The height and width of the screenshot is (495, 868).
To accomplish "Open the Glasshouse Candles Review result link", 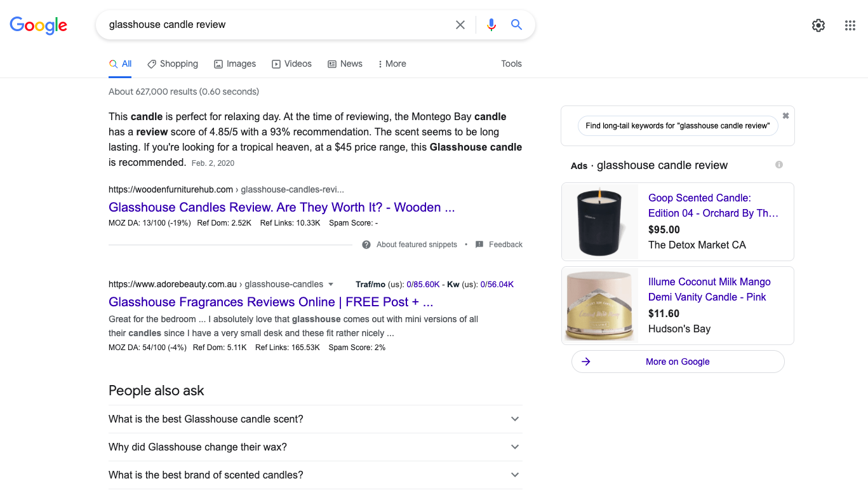I will pyautogui.click(x=282, y=207).
